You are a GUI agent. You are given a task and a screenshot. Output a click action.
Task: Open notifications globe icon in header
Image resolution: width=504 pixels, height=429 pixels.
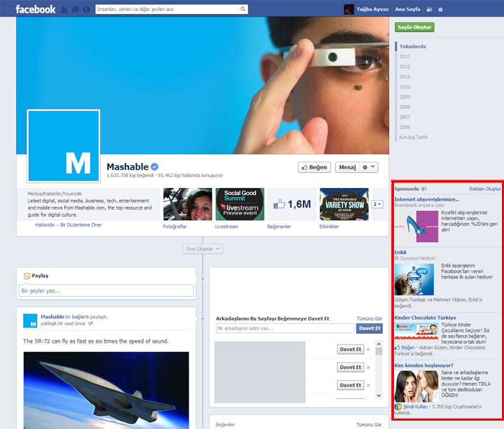click(86, 10)
